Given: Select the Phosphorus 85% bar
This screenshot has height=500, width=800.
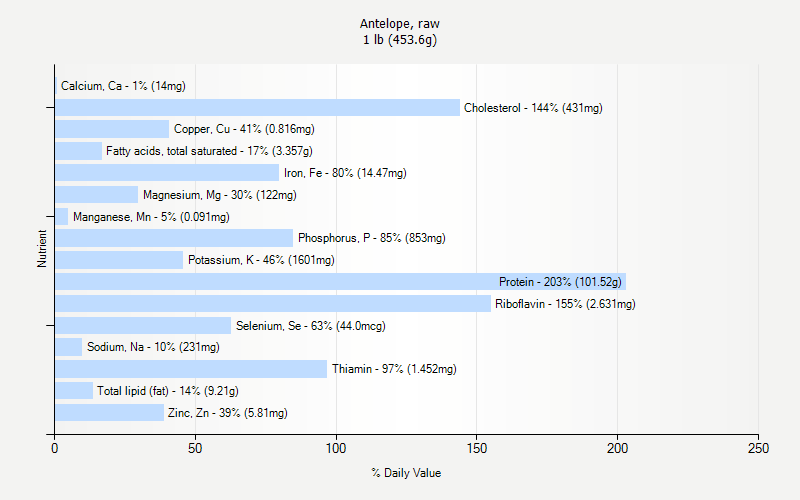Looking at the screenshot, I should (x=174, y=238).
